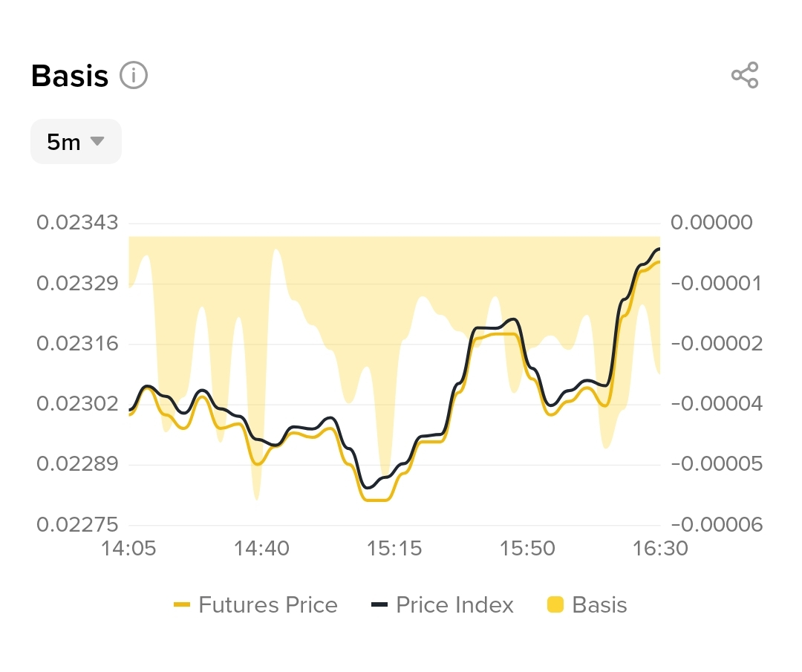Viewport: 802px width, 672px height.
Task: Toggle the Futures Price legend series
Action: [x=255, y=605]
